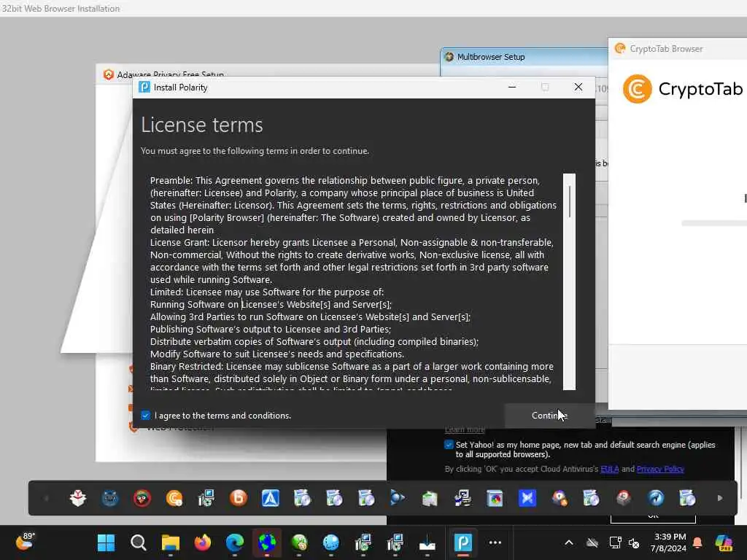The height and width of the screenshot is (560, 747).
Task: Click the 'Limited: Licensee may use Software' line
Action: [x=267, y=292]
